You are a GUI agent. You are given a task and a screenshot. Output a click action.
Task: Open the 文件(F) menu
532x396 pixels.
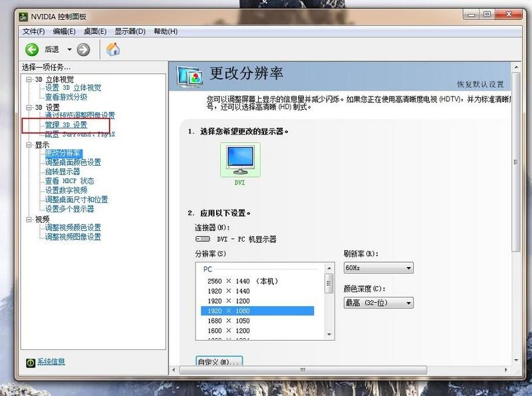(34, 31)
